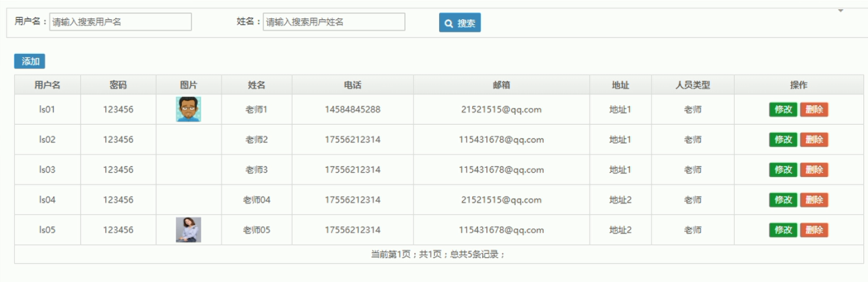Image resolution: width=868 pixels, height=282 pixels.
Task: Select name cell 老师3
Action: (x=257, y=169)
